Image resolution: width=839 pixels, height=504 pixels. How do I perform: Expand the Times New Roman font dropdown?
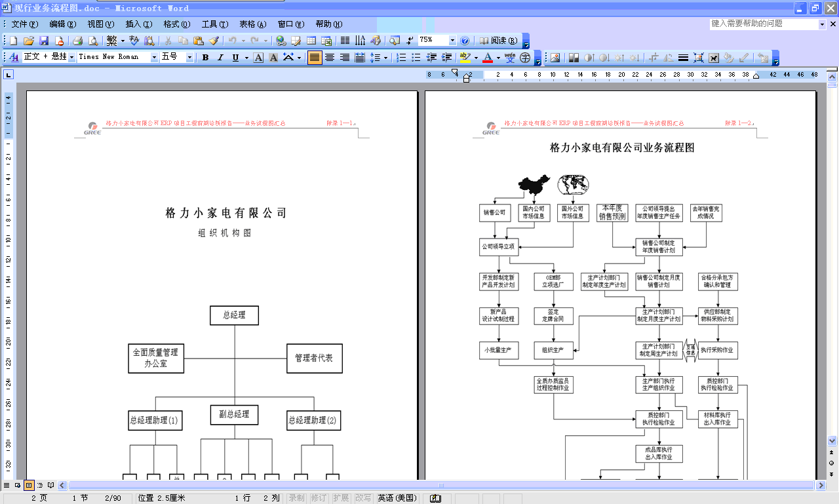coord(155,58)
